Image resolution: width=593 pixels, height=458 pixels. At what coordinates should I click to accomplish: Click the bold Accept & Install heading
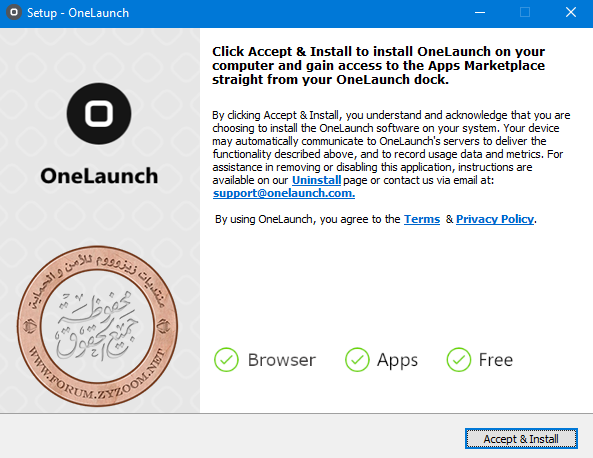tap(379, 65)
